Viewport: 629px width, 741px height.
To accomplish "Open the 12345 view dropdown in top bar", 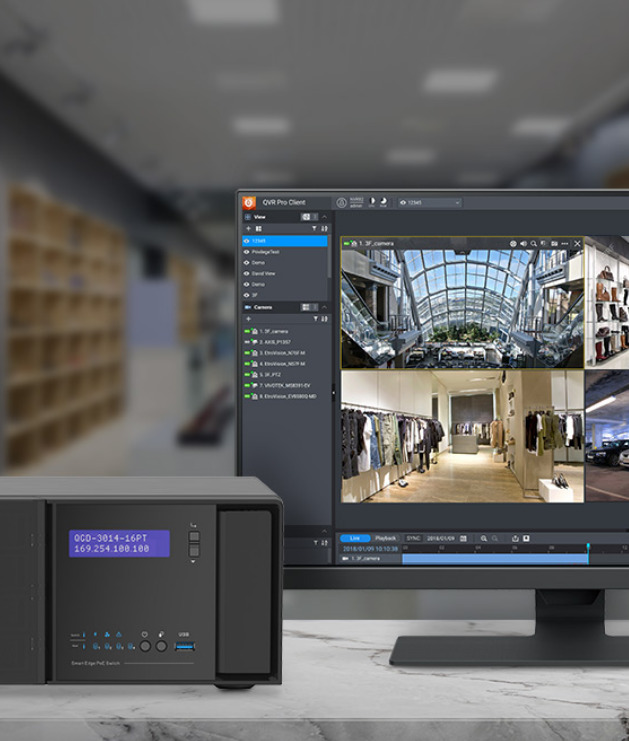I will 430,203.
